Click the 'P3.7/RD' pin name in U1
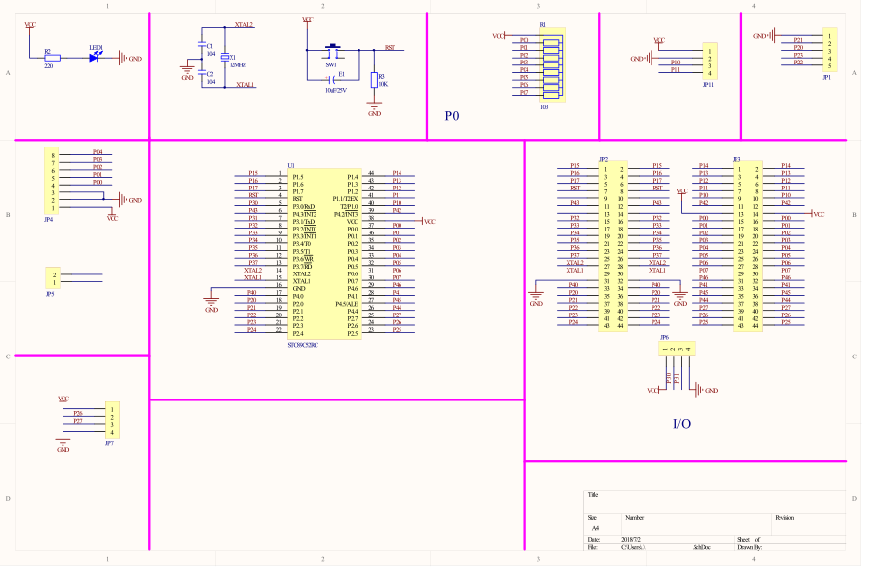The width and height of the screenshot is (884, 588). [x=302, y=266]
